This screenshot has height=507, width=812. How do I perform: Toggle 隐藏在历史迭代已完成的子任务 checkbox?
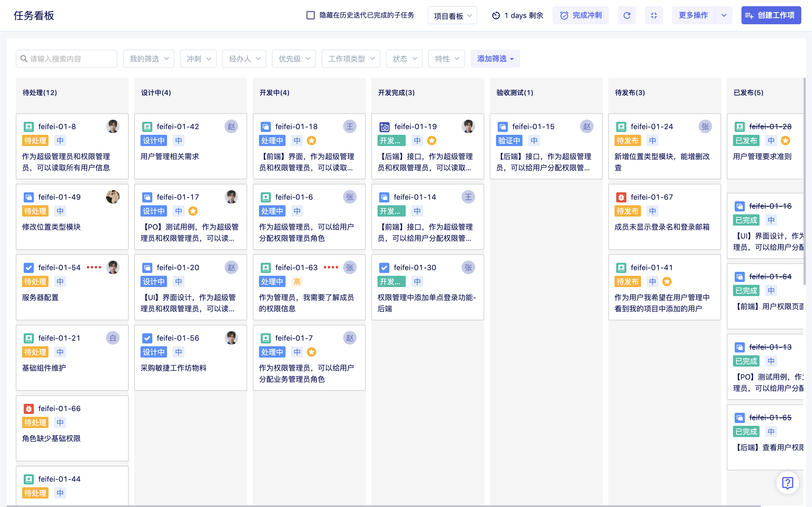click(311, 15)
